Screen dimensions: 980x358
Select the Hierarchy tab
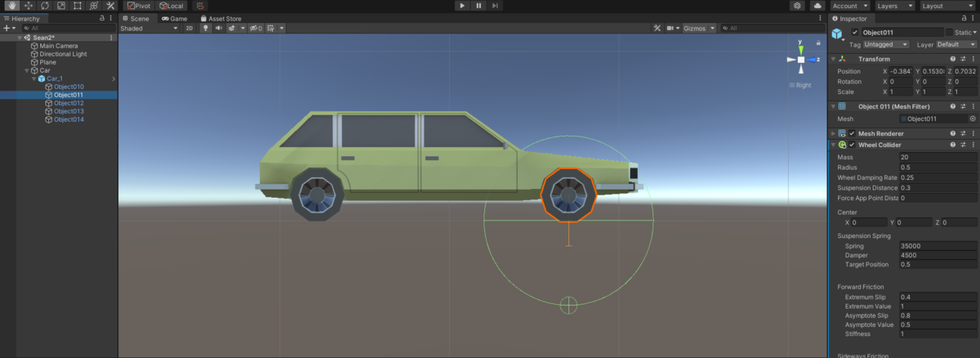(x=24, y=17)
